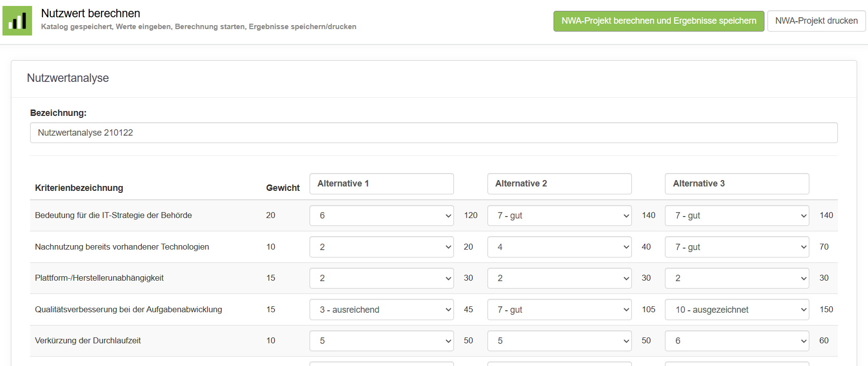
Task: Edit the Bezeichnung field Nutzwertanalyse 210122
Action: (x=433, y=133)
